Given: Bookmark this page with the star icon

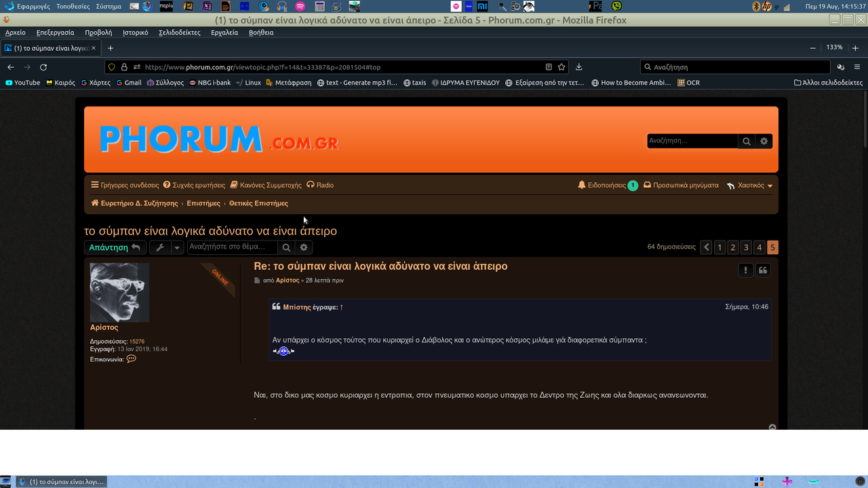Looking at the screenshot, I should (x=561, y=67).
